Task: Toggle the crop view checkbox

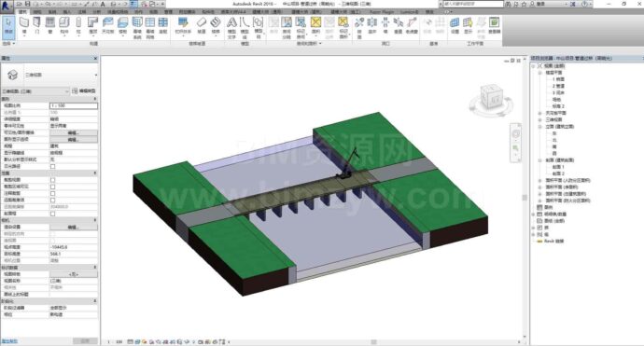Action: (52, 180)
